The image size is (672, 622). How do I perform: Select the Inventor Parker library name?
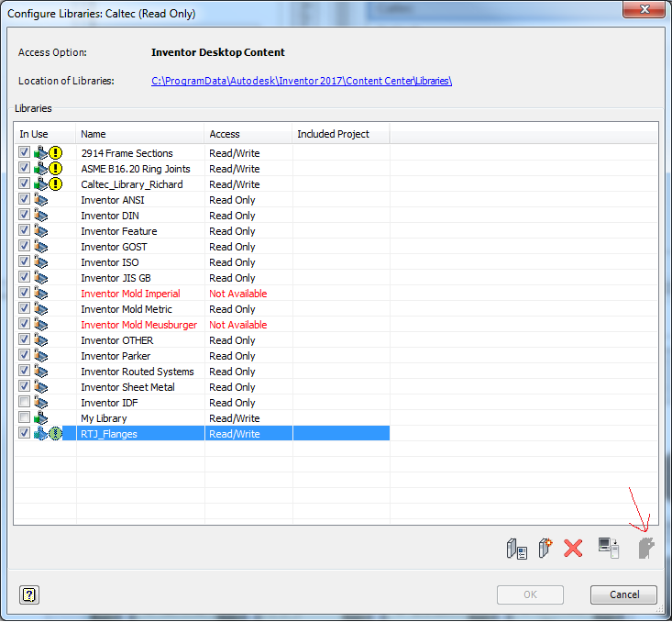coord(116,356)
